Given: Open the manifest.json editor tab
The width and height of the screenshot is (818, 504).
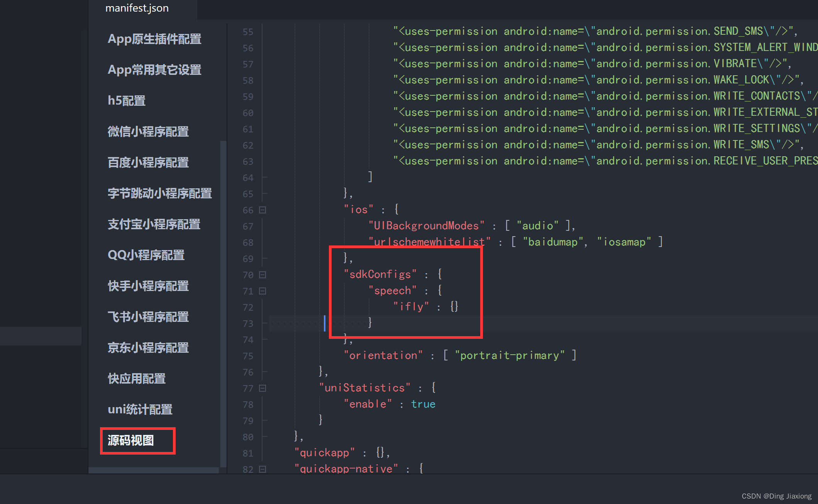Looking at the screenshot, I should click(x=137, y=8).
